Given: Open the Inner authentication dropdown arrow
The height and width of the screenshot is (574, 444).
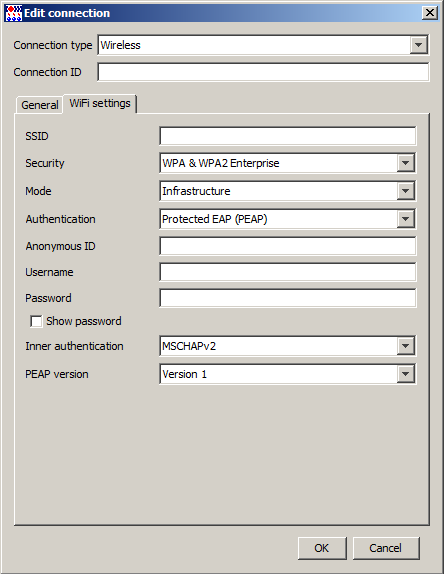Looking at the screenshot, I should pyautogui.click(x=405, y=346).
